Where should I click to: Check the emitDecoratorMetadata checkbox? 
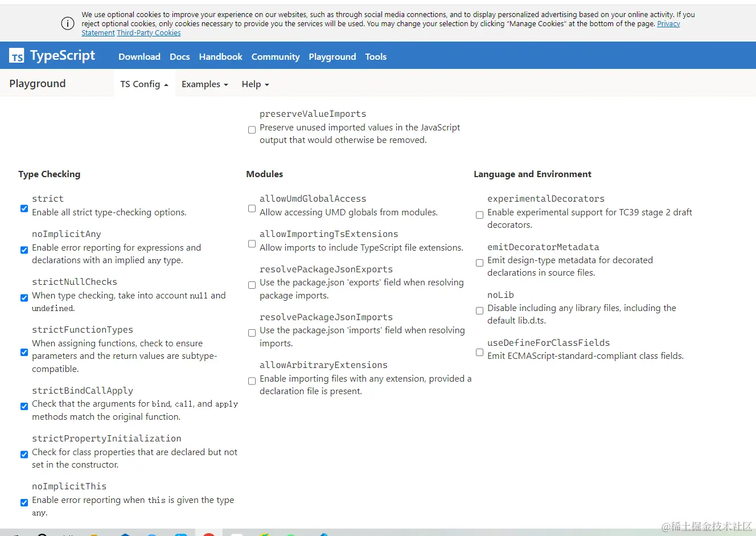point(479,263)
